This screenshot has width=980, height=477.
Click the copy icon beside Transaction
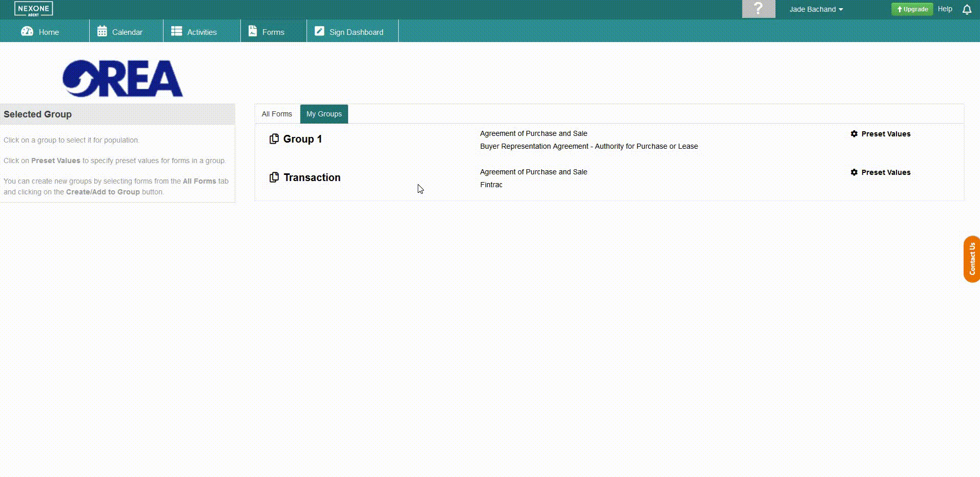click(274, 177)
